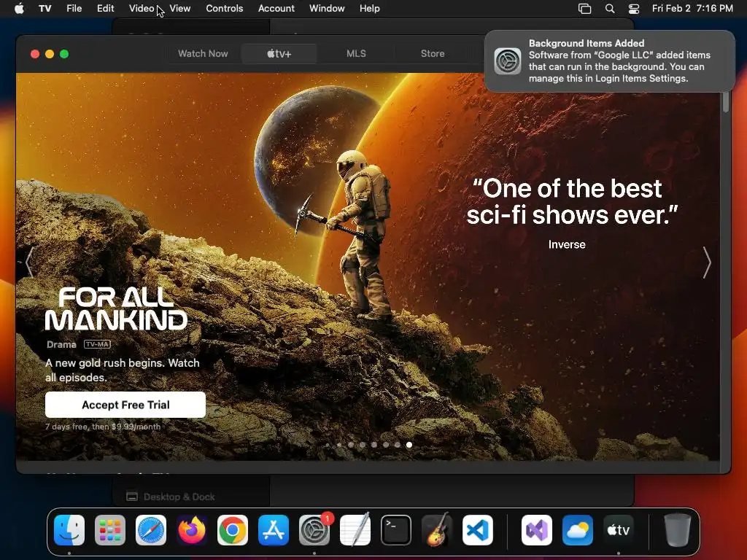Switch to the MLS tab
Viewport: 747px width, 560px height.
point(356,53)
